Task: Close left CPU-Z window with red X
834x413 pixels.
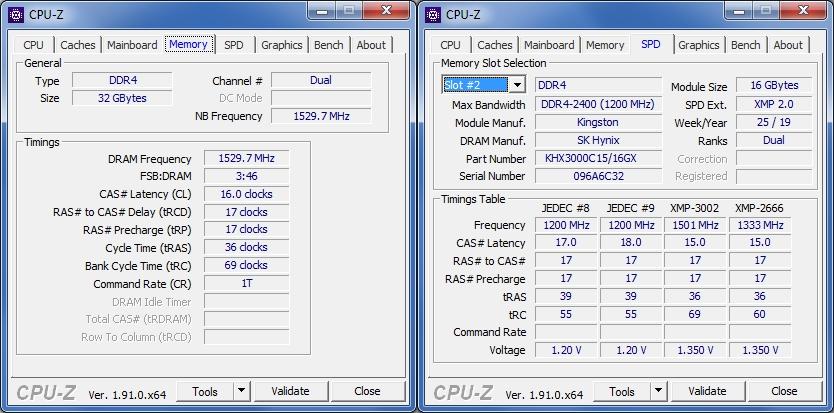Action: [387, 11]
